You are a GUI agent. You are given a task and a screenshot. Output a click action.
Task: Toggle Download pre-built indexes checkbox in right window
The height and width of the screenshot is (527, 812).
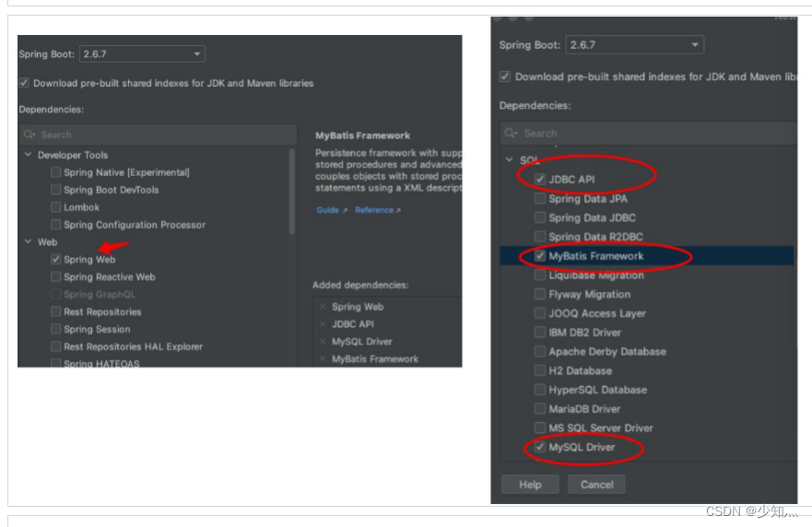tap(505, 76)
